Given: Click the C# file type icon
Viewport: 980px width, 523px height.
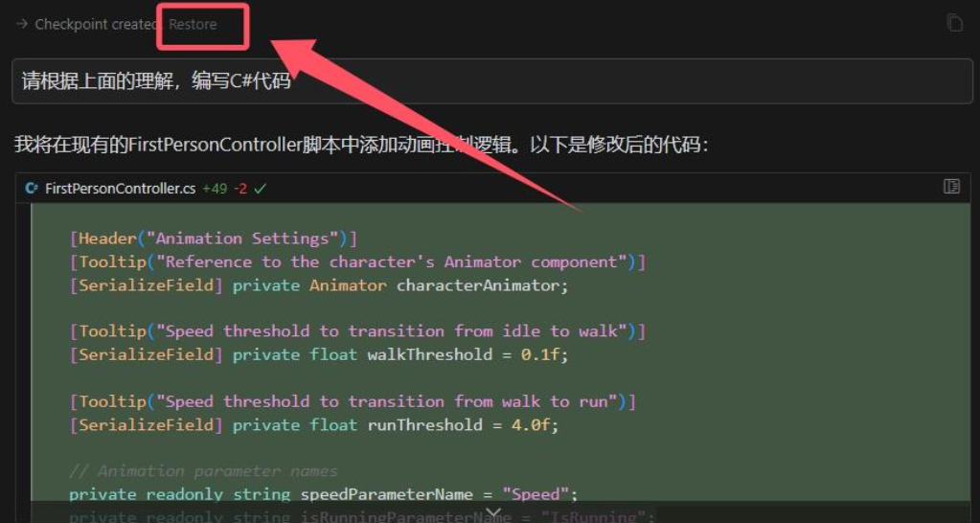Looking at the screenshot, I should tap(32, 188).
